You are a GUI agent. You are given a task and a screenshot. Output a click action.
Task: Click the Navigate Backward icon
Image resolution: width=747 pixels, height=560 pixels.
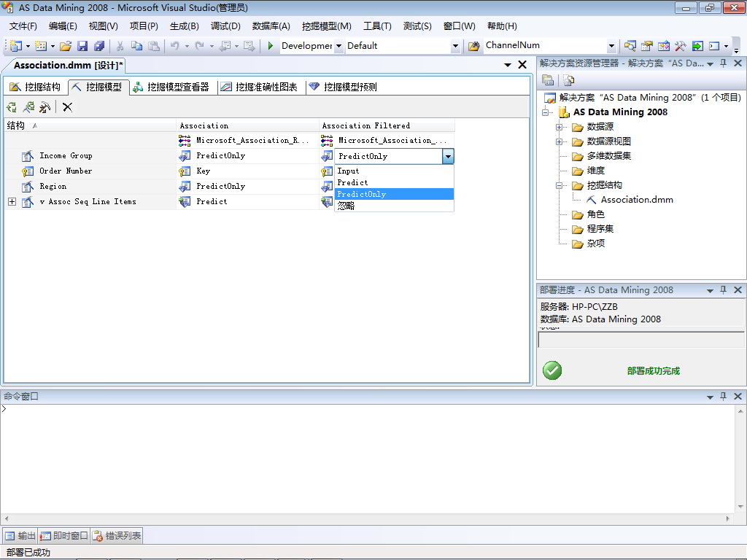point(225,46)
